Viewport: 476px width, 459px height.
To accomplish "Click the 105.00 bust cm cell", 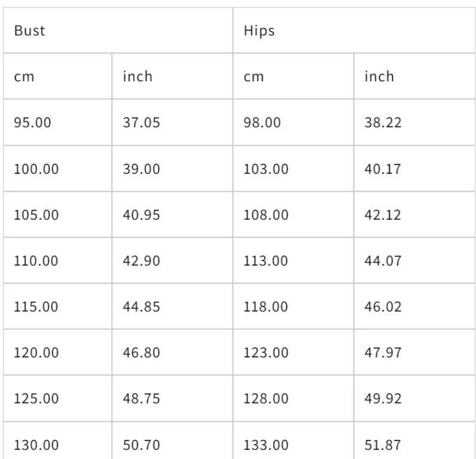I will coord(36,215).
